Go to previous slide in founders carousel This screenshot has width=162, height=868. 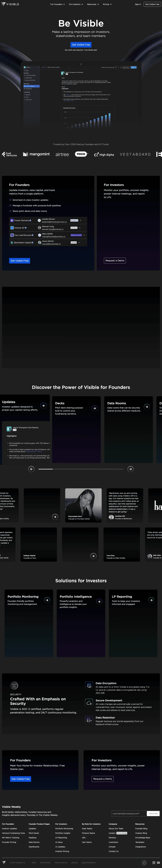click(x=31, y=469)
